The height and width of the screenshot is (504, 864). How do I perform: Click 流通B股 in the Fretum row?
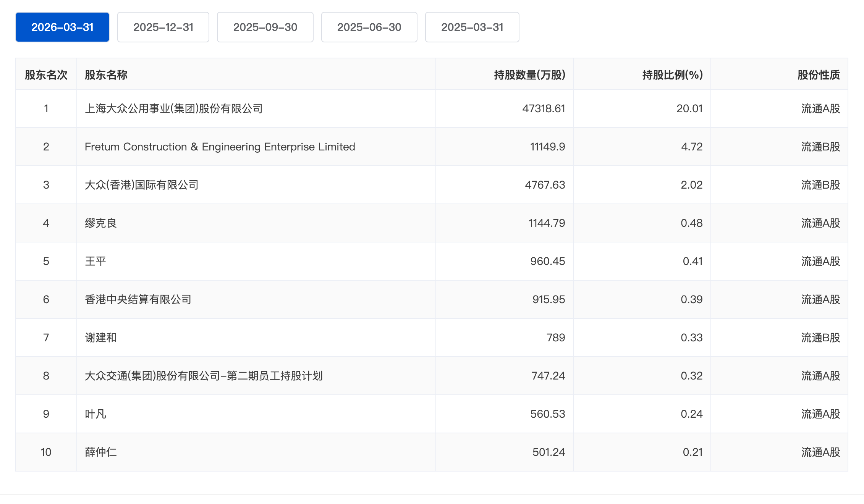tap(820, 147)
